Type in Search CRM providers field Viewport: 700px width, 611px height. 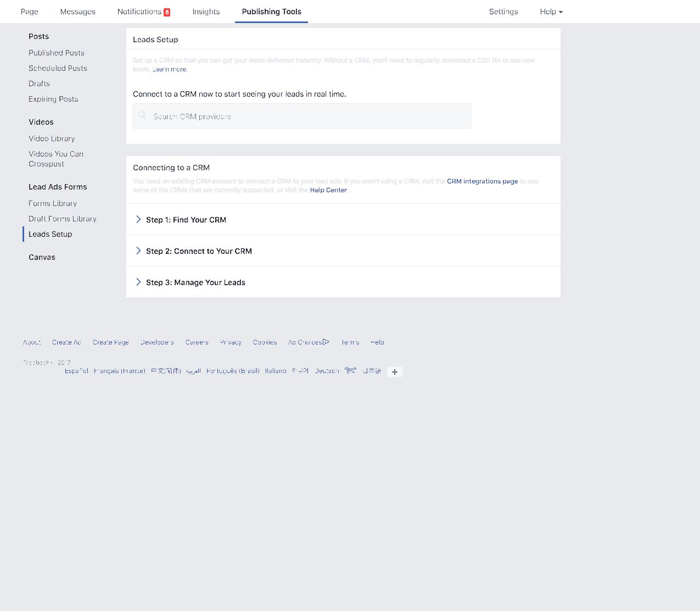[307, 116]
